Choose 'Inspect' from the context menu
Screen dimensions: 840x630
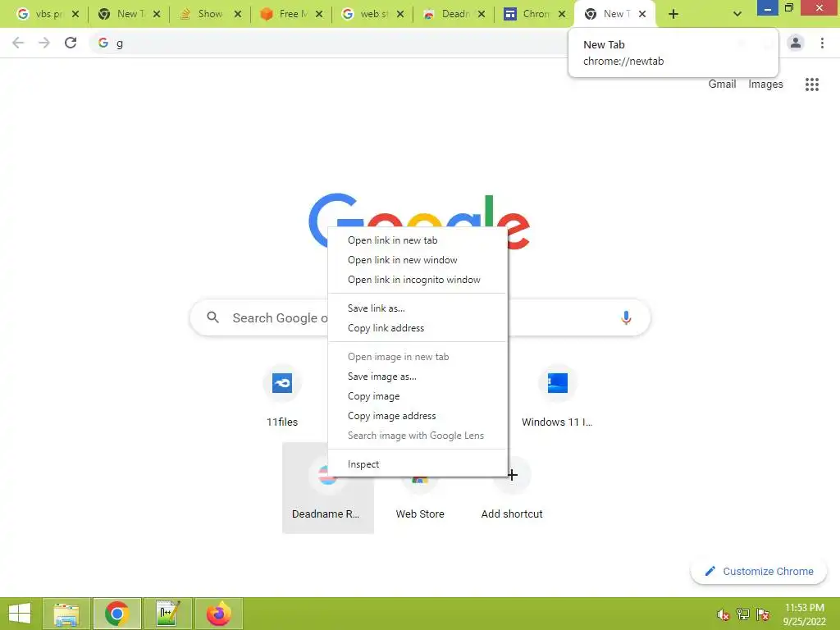pos(418,464)
